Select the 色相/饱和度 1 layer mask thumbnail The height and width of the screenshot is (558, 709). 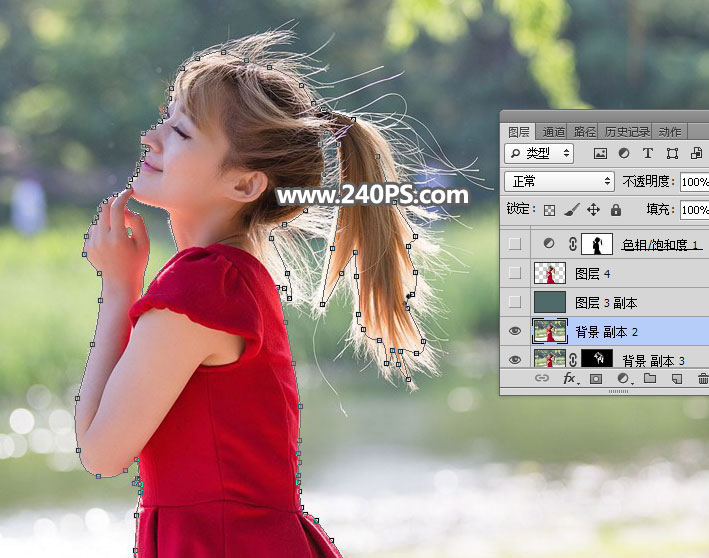pyautogui.click(x=597, y=244)
